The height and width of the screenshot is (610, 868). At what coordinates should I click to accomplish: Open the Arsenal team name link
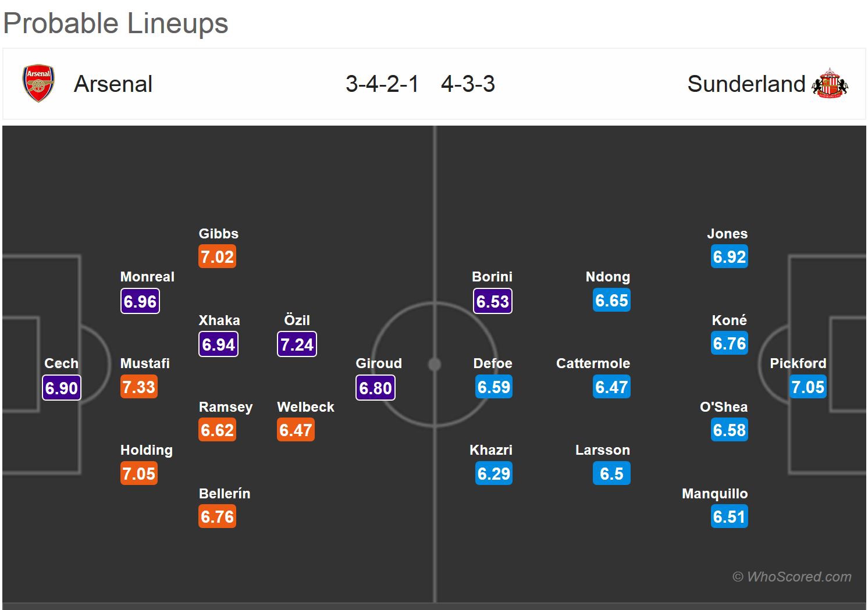click(113, 84)
